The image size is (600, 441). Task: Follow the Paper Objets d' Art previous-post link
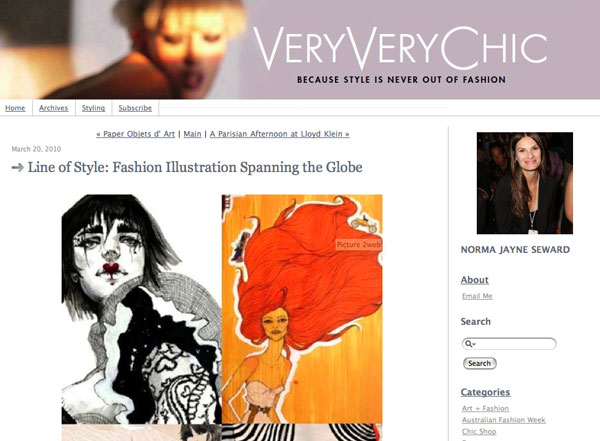(135, 134)
